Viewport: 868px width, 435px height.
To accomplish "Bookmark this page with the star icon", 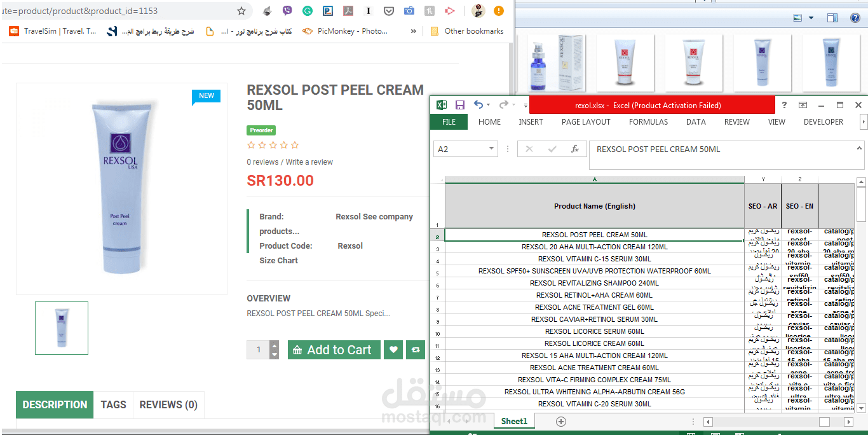I will pyautogui.click(x=241, y=11).
